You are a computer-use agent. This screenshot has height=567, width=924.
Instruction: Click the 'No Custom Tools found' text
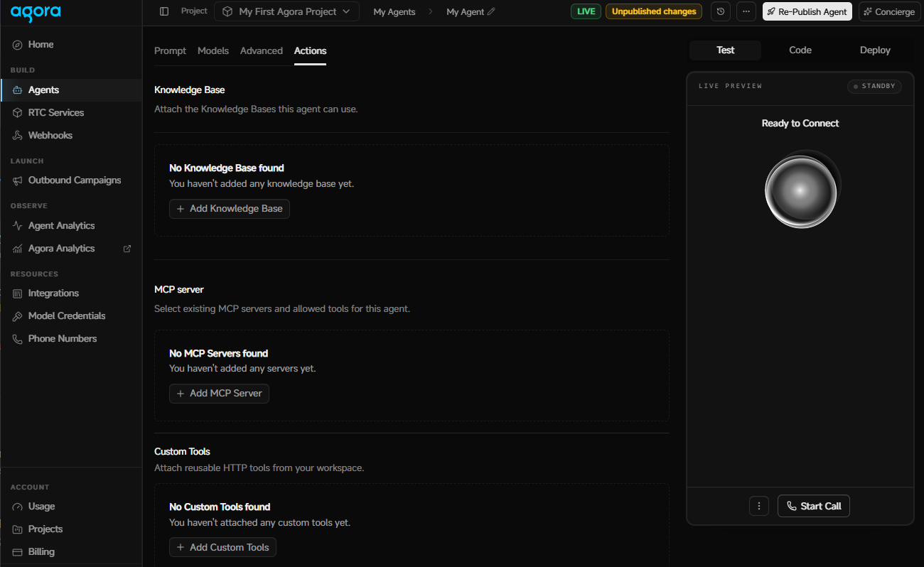pyautogui.click(x=220, y=507)
